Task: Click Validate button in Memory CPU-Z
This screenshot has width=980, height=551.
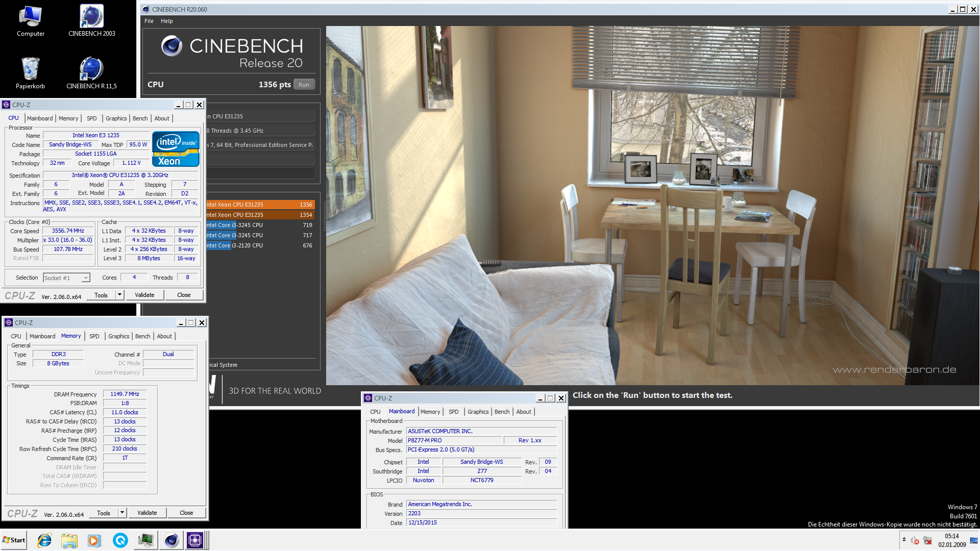Action: 147,513
